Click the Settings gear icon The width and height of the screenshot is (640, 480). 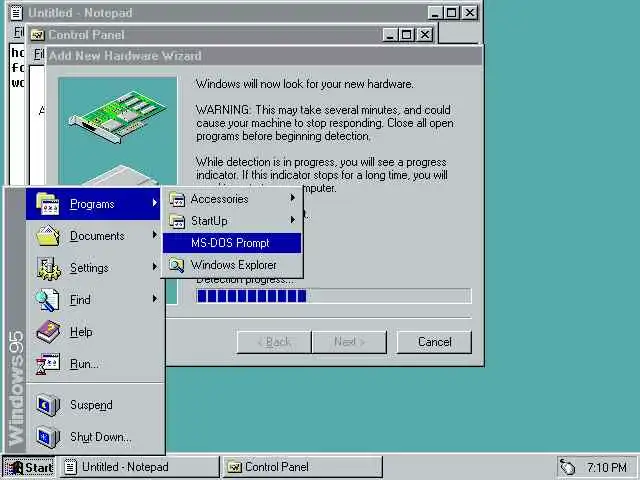[48, 268]
